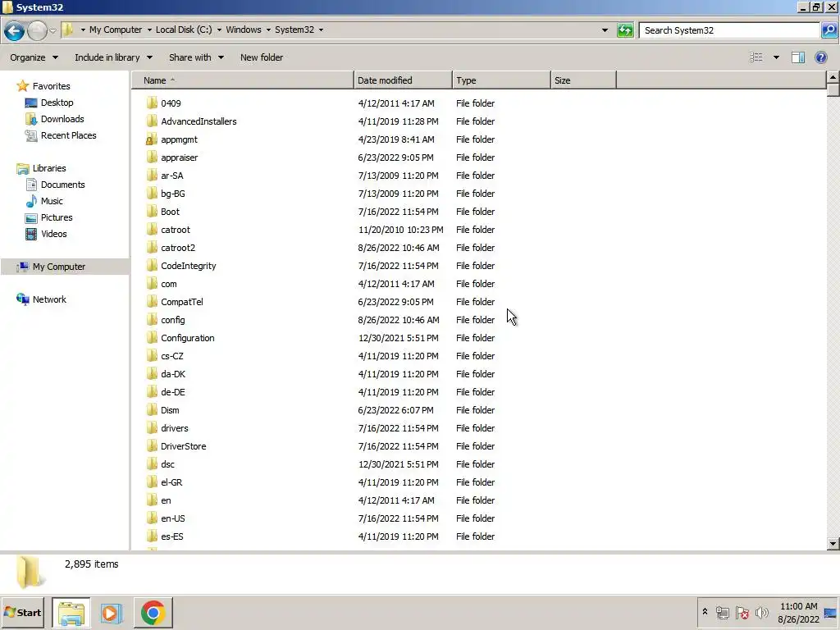The image size is (840, 630).
Task: Sort by the Name column header
Action: (243, 80)
